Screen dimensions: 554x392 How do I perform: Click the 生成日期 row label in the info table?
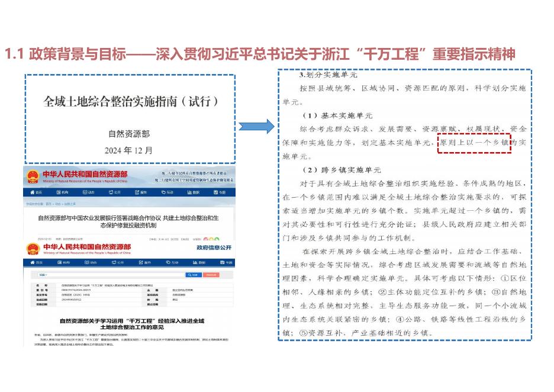click(x=41, y=300)
